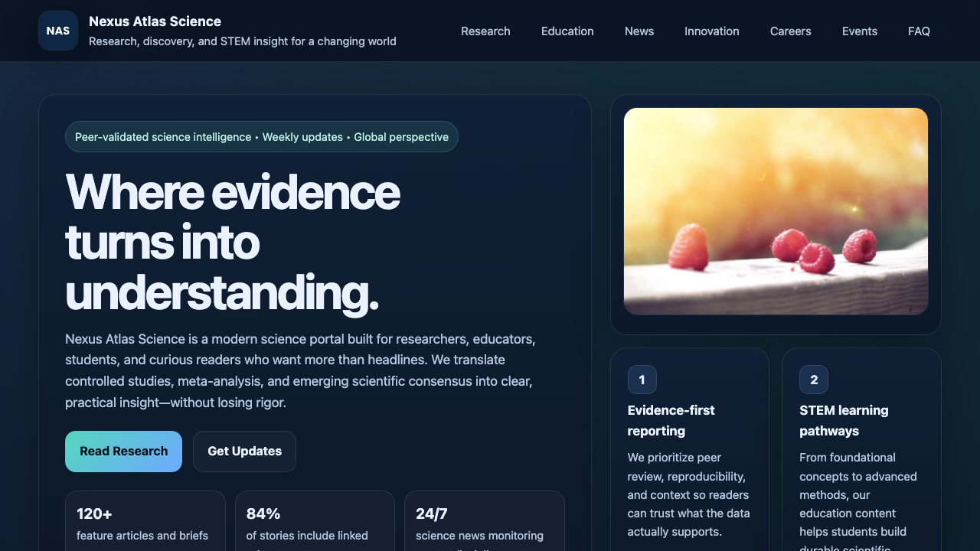980x551 pixels.
Task: Click 'feature articles and briefs' caption
Action: coord(142,536)
